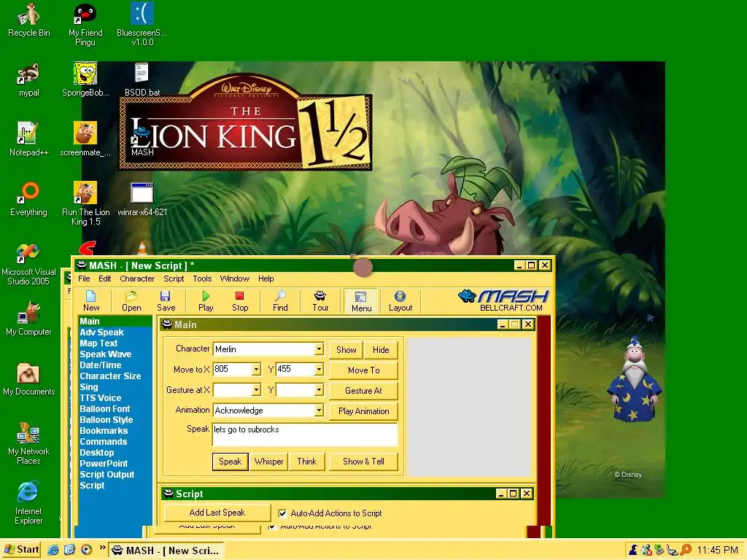This screenshot has height=560, width=747.
Task: Open the File menu
Action: [84, 279]
